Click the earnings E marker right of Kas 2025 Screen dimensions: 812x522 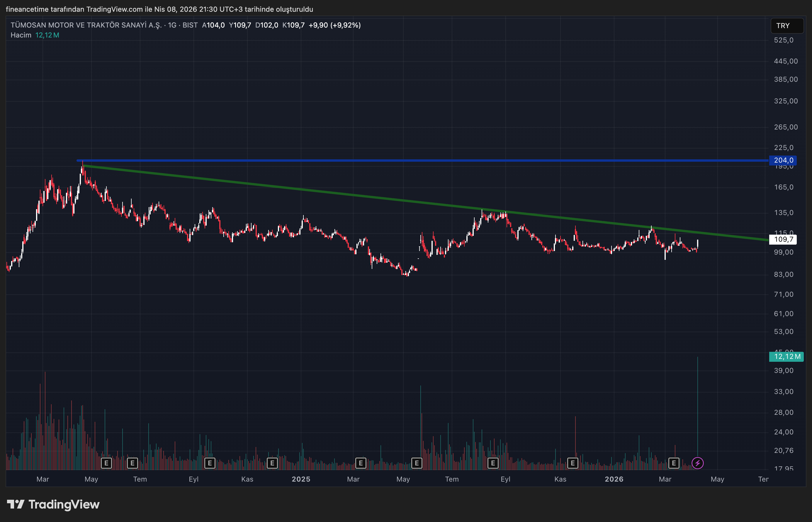click(573, 463)
